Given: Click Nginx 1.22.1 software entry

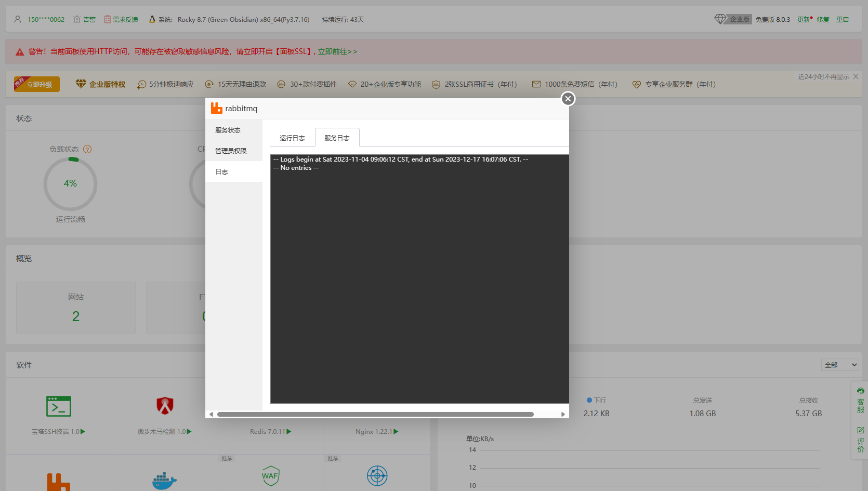Looking at the screenshot, I should click(x=377, y=431).
